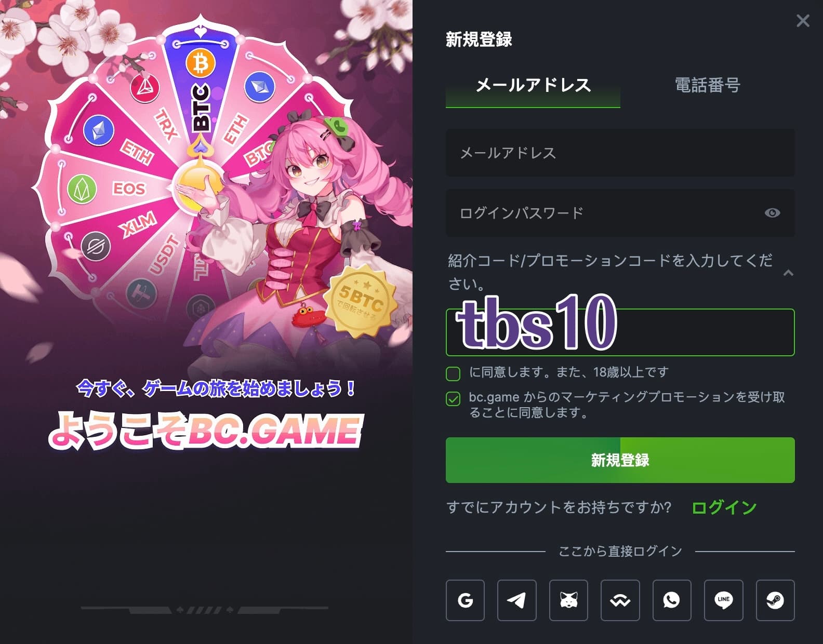Select the WalletConnect login icon
Image resolution: width=823 pixels, height=644 pixels.
pos(620,600)
